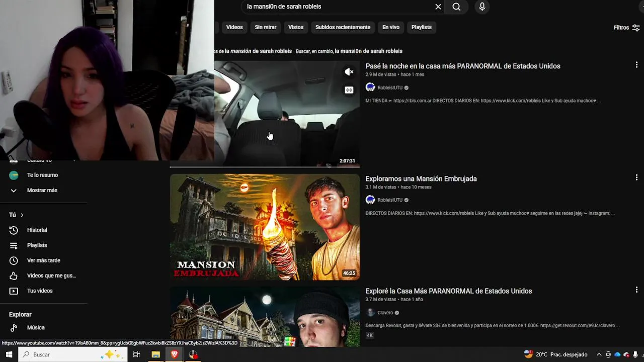Show hidden system tray icons chevron
644x362 pixels.
click(x=599, y=354)
